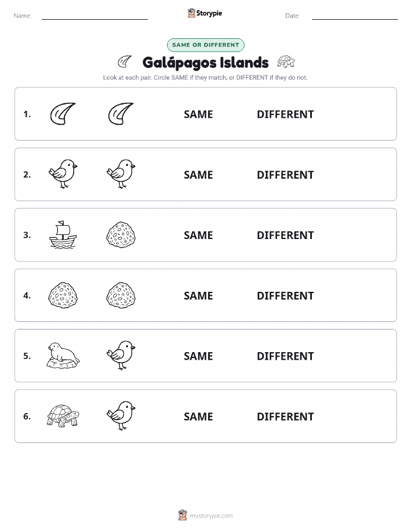
Task: Choose DIFFERENT for pair 6
Action: [285, 417]
